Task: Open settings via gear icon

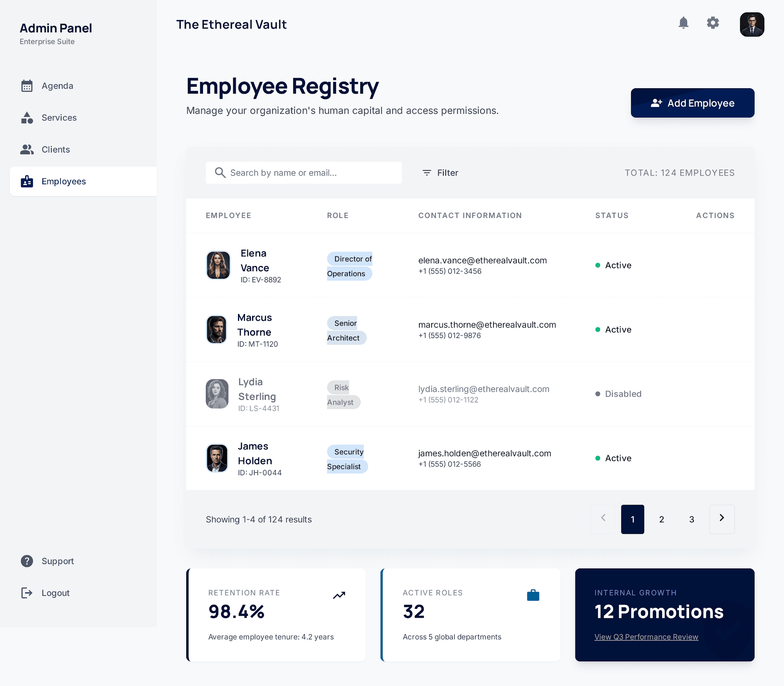Action: tap(713, 23)
